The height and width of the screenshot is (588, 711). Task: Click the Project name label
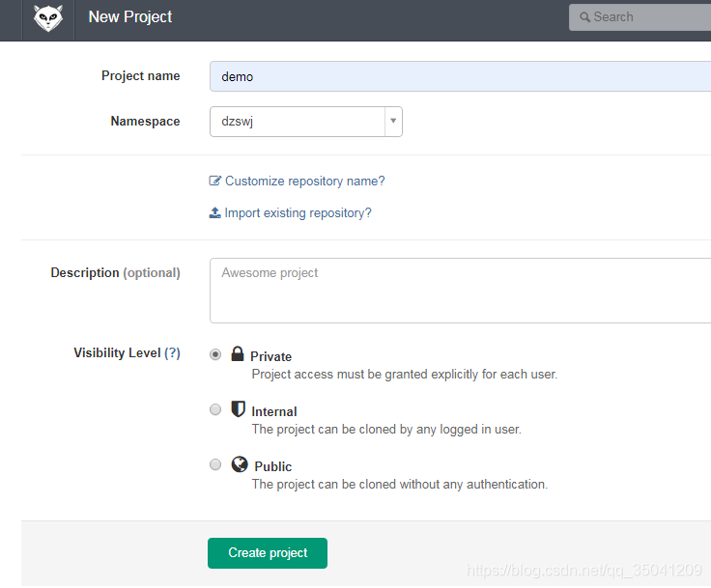pyautogui.click(x=141, y=75)
